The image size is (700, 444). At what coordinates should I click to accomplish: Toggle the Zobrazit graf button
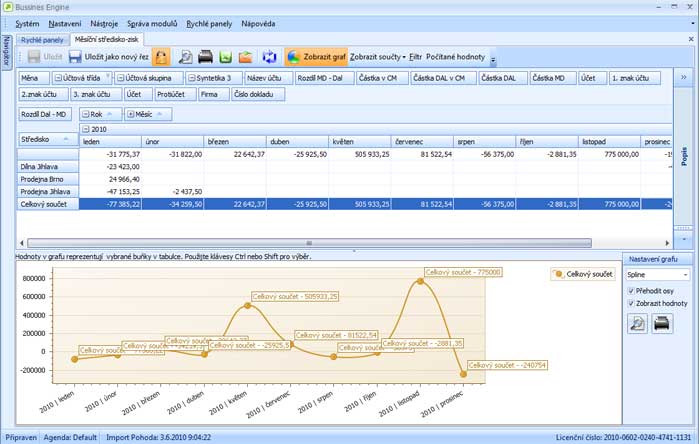tap(316, 57)
